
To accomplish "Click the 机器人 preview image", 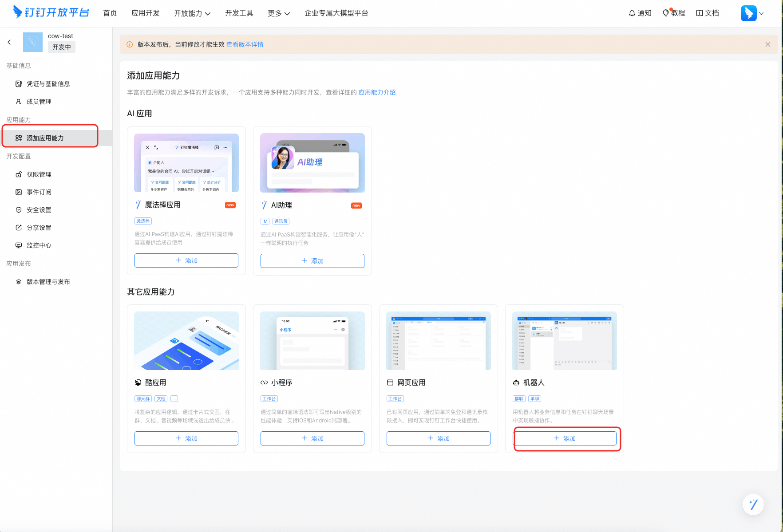I will click(565, 341).
